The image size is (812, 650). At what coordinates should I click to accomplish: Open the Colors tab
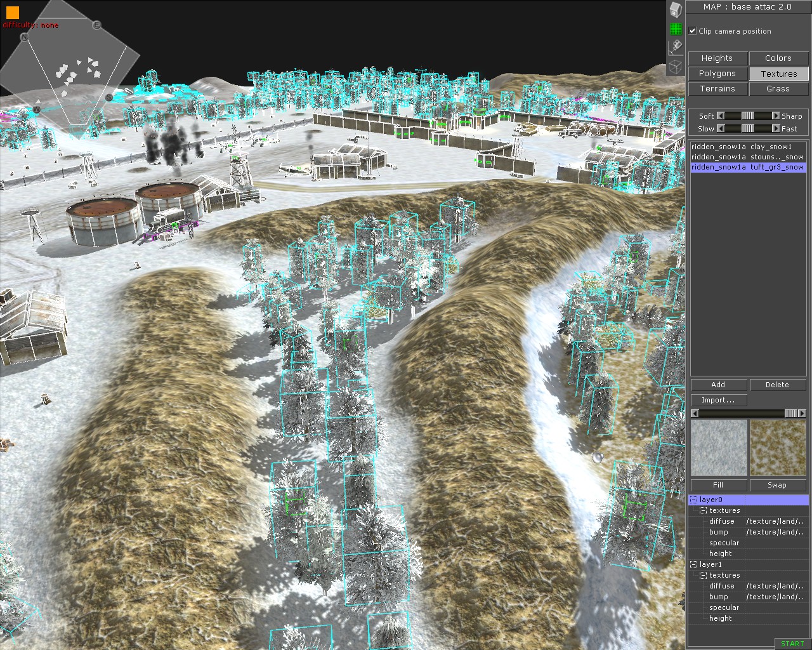pos(778,58)
